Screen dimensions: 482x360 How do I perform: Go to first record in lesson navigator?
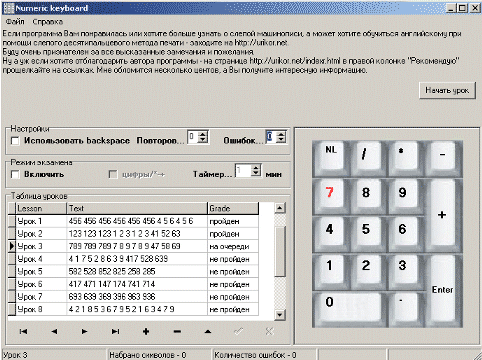(x=23, y=331)
